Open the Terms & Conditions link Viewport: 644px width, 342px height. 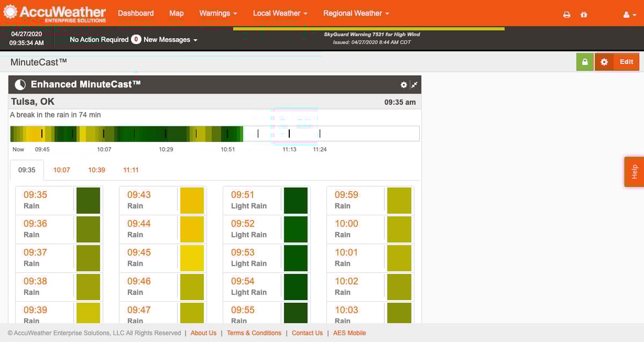click(254, 333)
